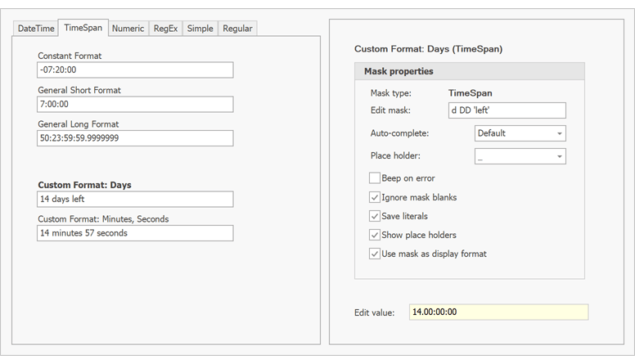This screenshot has width=635, height=364.
Task: Open the Place holder dropdown arrow
Action: click(560, 156)
